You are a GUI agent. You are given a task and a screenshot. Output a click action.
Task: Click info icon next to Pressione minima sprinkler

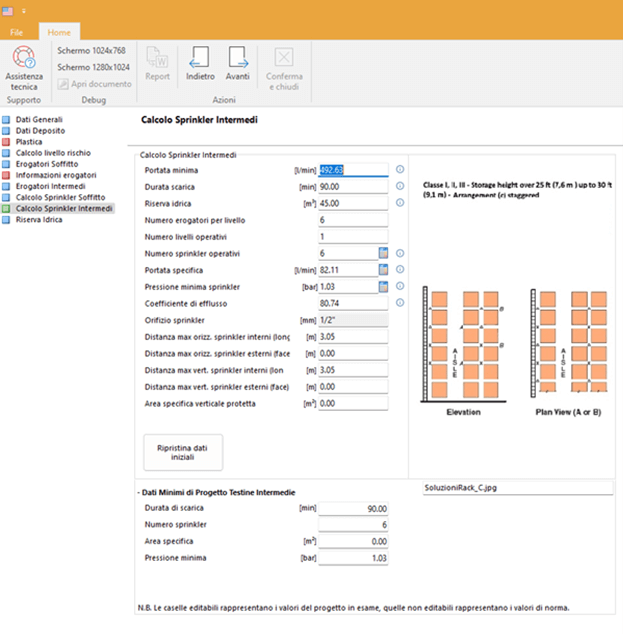(x=400, y=286)
